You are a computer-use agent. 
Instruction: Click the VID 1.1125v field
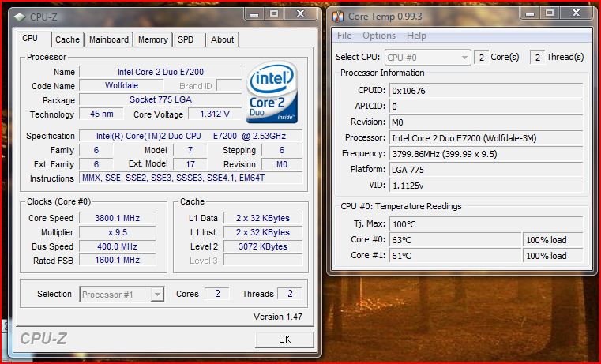486,186
